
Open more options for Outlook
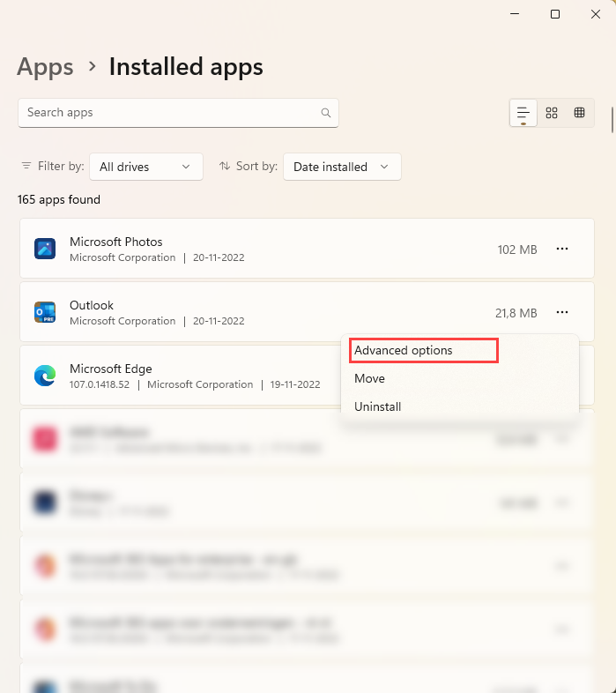click(562, 312)
